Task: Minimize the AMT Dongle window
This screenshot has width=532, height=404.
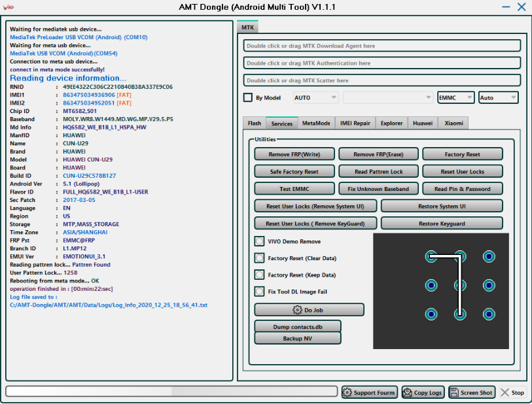Action: (x=506, y=7)
